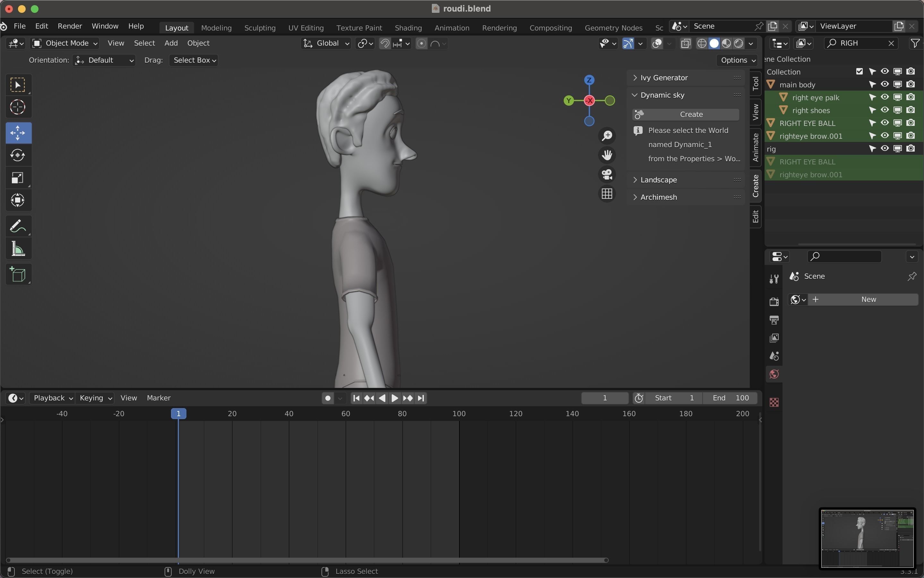Open the Keying dropdown in timeline
924x578 pixels.
click(95, 398)
